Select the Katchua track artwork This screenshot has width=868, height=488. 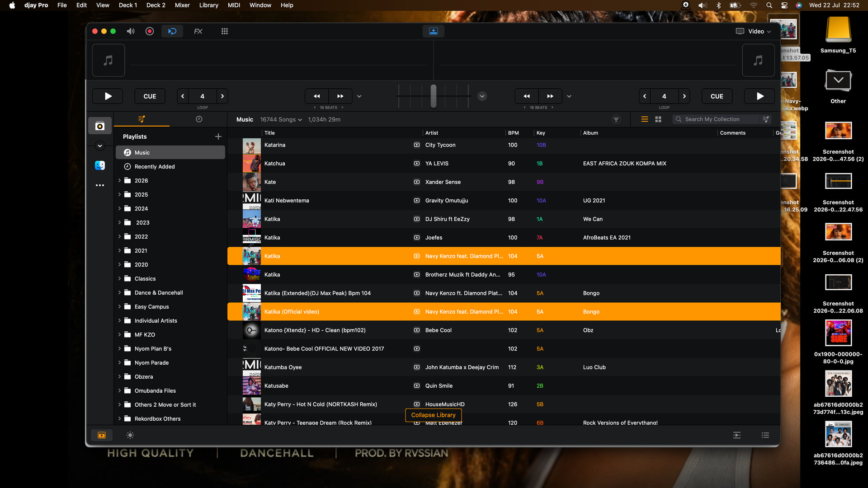coord(252,164)
